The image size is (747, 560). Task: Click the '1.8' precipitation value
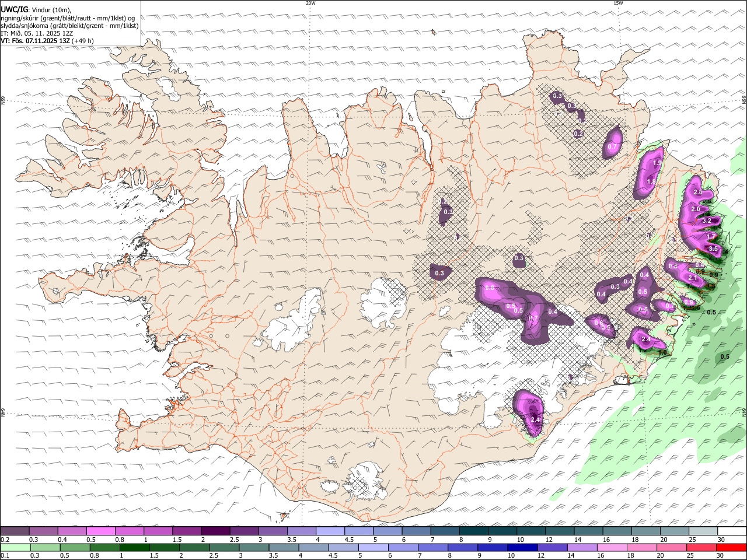(652, 181)
